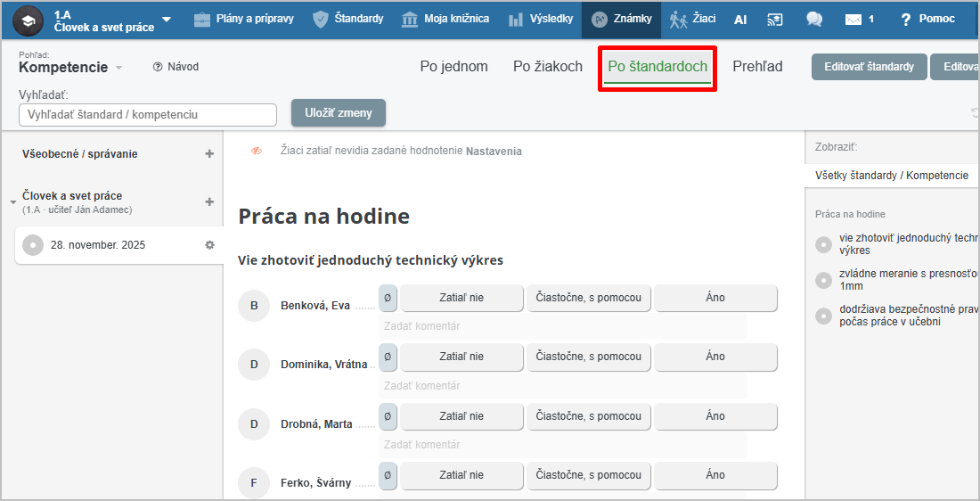Open the screen cast icon
Image resolution: width=980 pixels, height=501 pixels.
775,19
